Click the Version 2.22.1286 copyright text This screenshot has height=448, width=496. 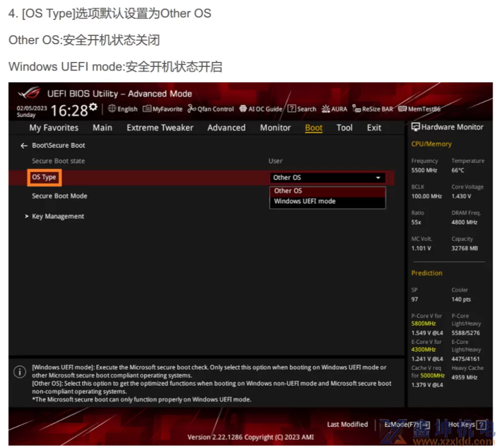[250, 437]
